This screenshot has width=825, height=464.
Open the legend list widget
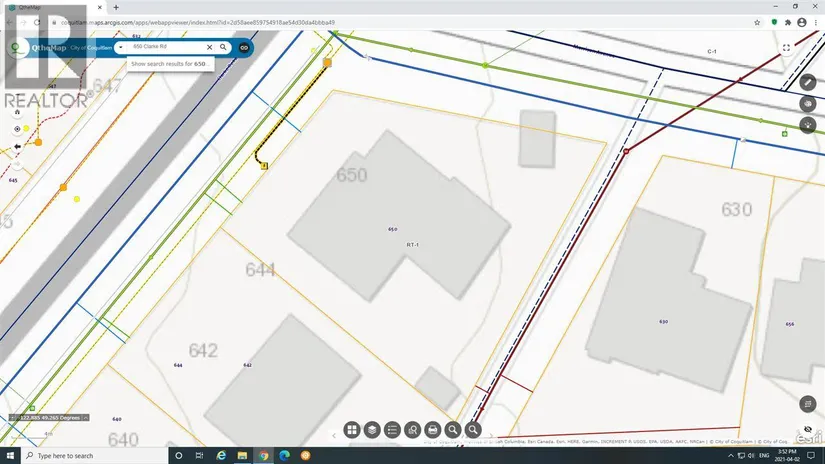pyautogui.click(x=392, y=430)
